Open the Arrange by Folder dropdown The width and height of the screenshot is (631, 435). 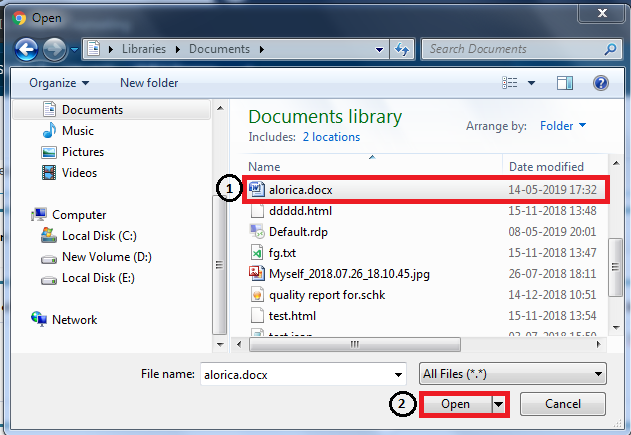tap(563, 126)
